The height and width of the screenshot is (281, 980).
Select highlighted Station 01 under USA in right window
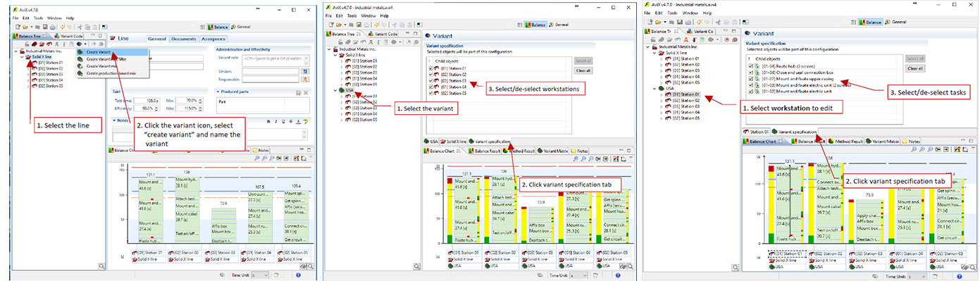tap(686, 94)
